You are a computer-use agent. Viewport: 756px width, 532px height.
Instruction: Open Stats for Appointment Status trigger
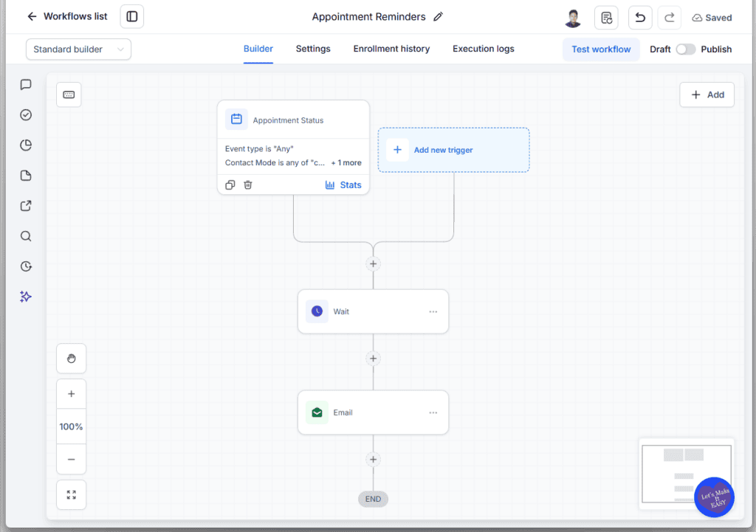(343, 185)
